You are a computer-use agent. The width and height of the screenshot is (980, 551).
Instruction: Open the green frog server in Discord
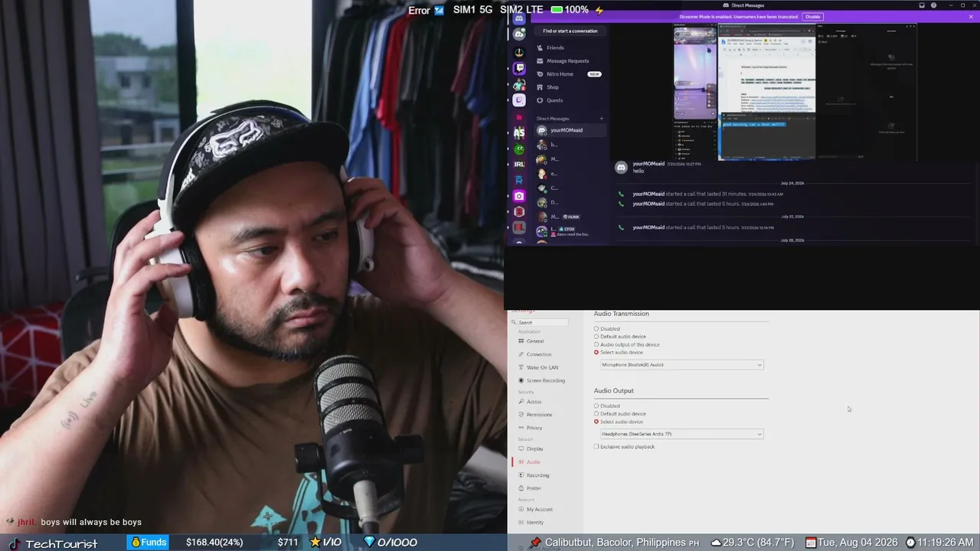[x=519, y=148]
